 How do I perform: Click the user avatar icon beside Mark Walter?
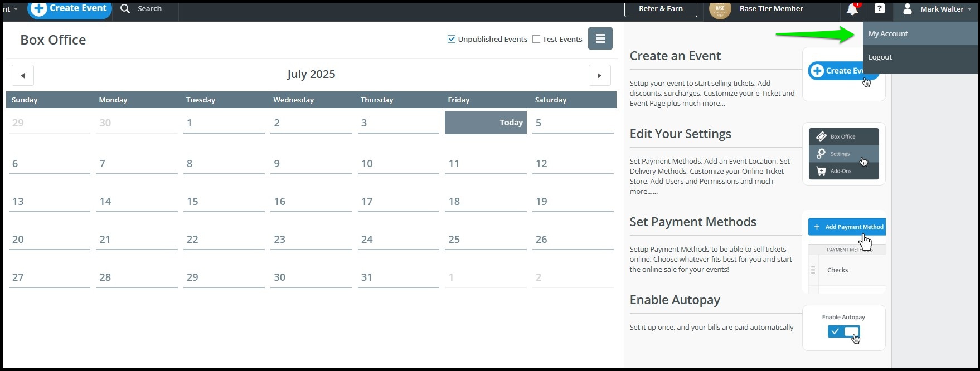[x=908, y=9]
